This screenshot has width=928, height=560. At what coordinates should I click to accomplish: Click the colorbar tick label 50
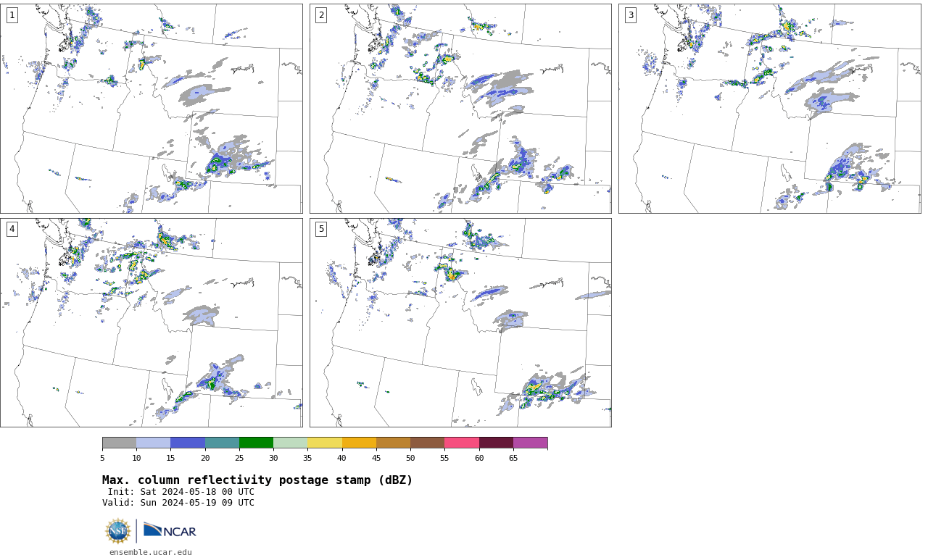tap(410, 458)
